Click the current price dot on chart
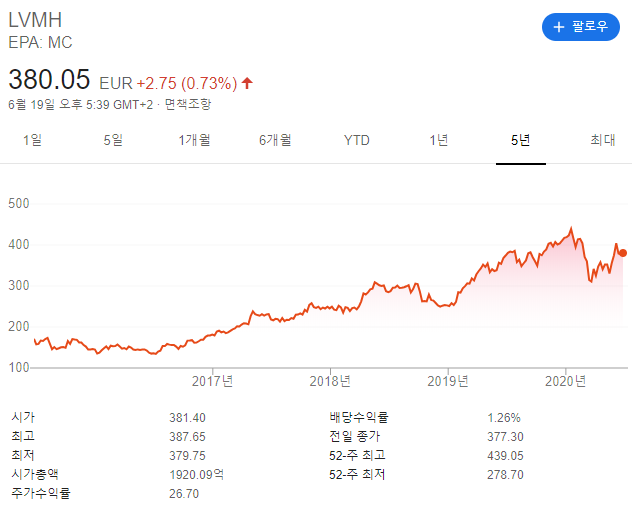The height and width of the screenshot is (508, 632). point(623,253)
